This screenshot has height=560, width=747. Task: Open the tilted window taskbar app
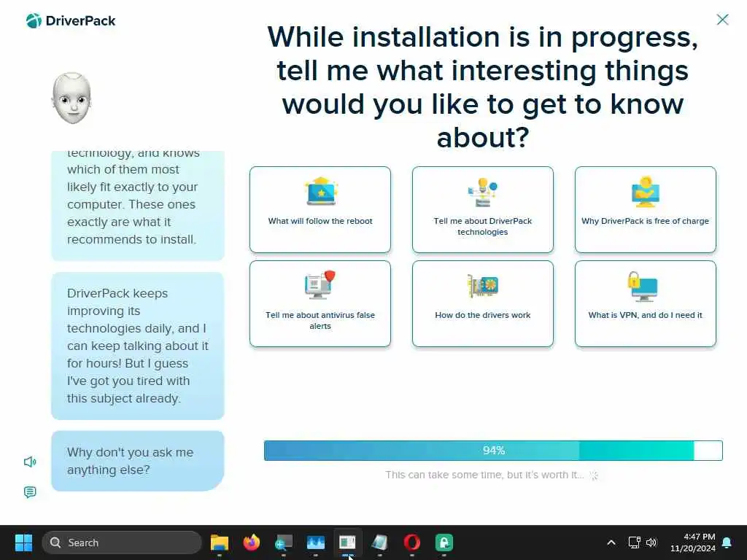(379, 542)
